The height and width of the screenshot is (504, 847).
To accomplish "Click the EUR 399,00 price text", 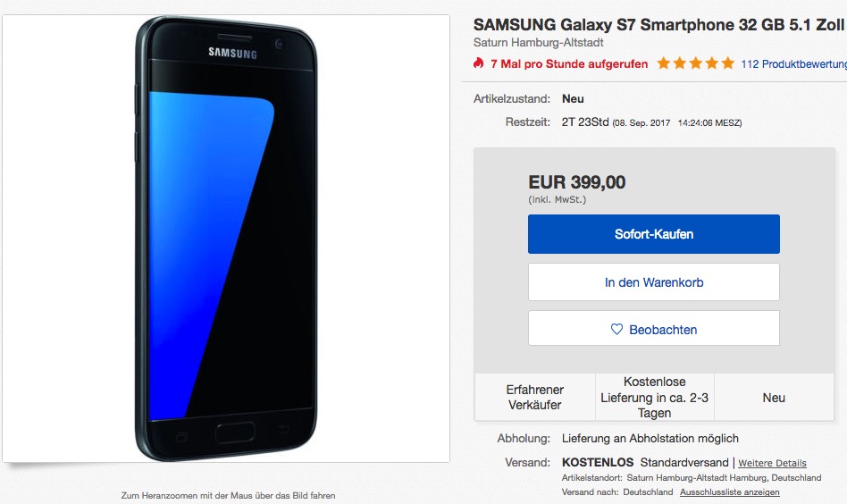I will coord(576,182).
